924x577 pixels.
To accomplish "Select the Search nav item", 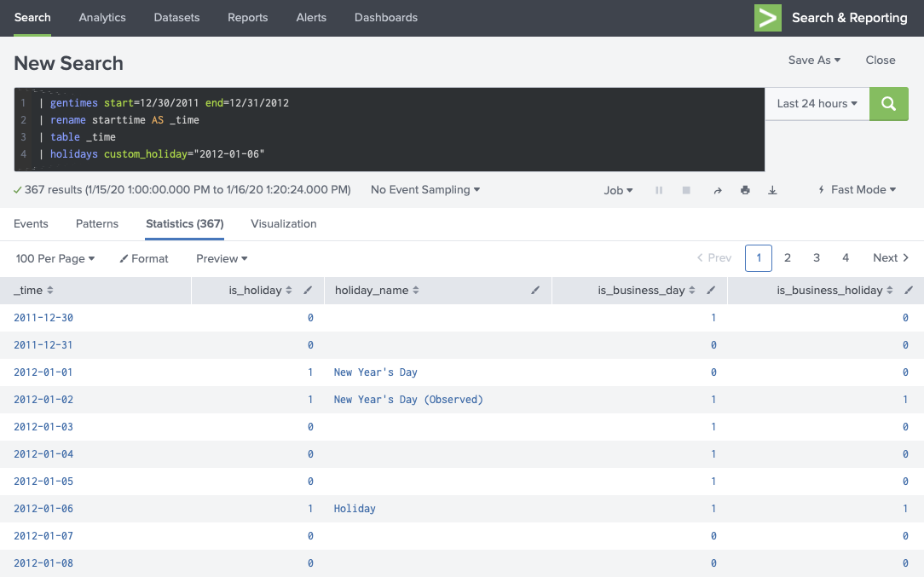I will pyautogui.click(x=32, y=18).
